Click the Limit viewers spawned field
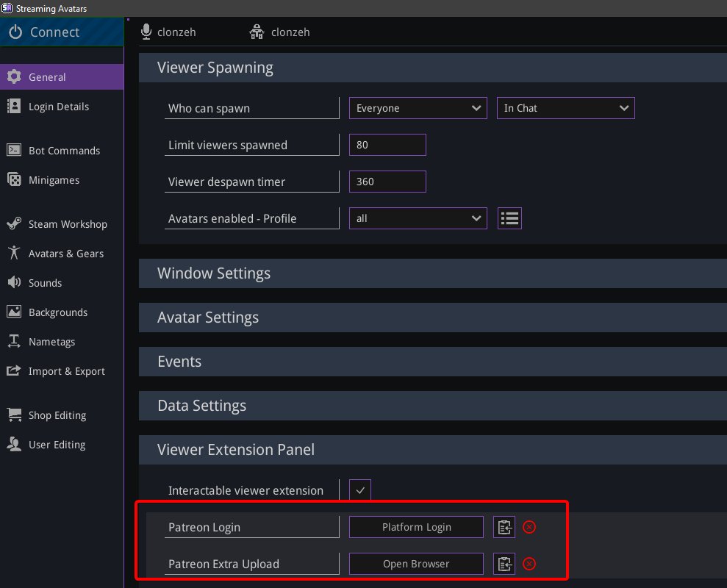This screenshot has width=727, height=588. point(387,145)
